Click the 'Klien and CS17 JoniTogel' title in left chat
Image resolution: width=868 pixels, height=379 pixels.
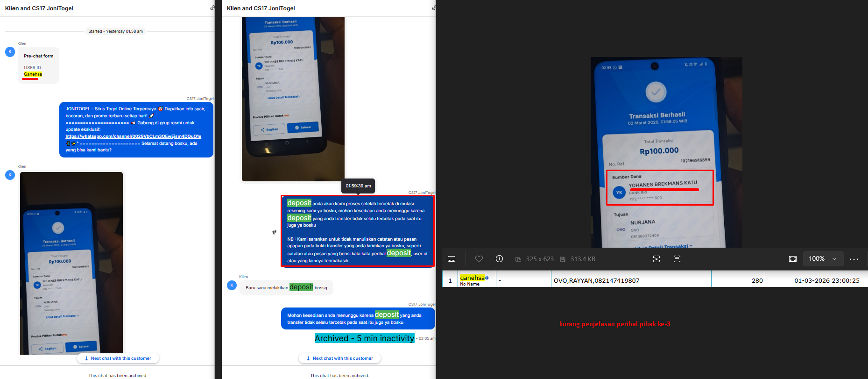click(x=39, y=8)
